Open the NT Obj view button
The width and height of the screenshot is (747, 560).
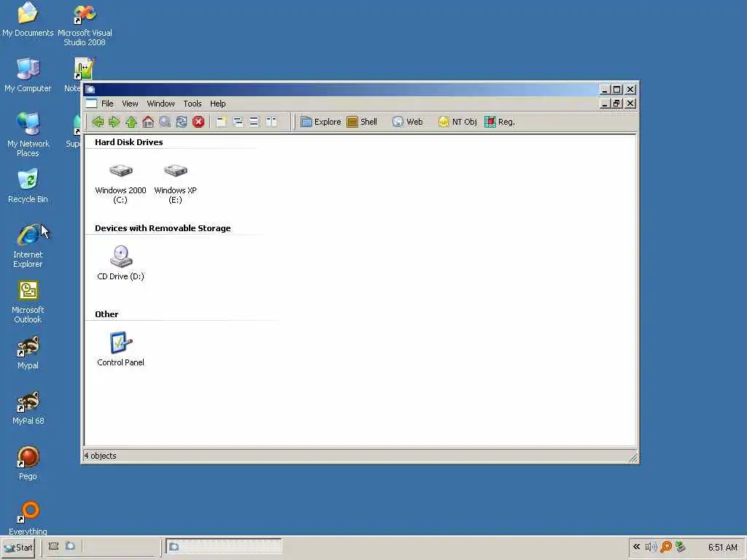pyautogui.click(x=457, y=122)
